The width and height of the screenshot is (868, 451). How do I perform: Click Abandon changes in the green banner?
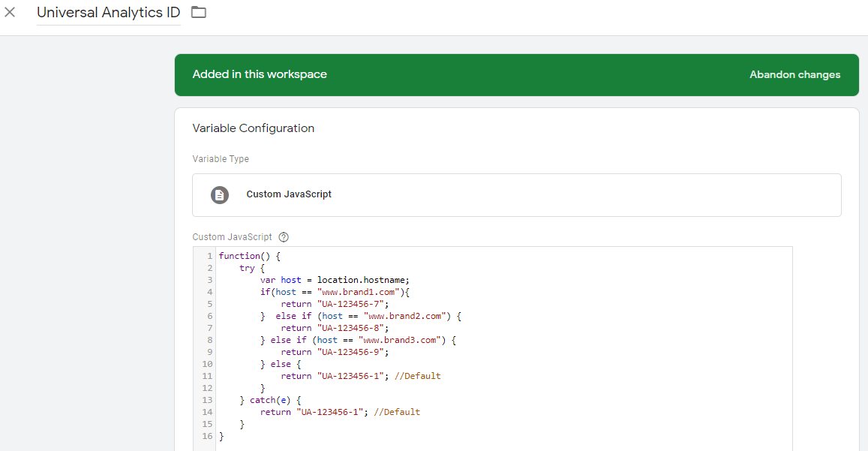point(794,74)
